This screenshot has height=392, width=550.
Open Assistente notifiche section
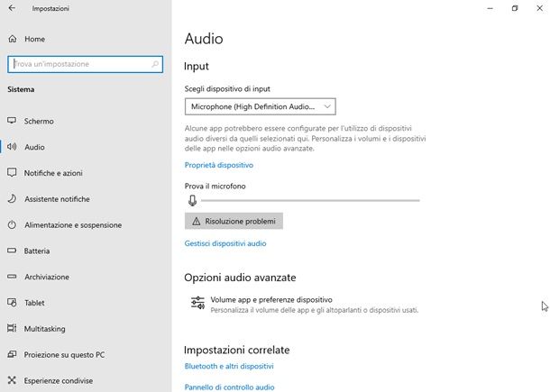[86, 199]
